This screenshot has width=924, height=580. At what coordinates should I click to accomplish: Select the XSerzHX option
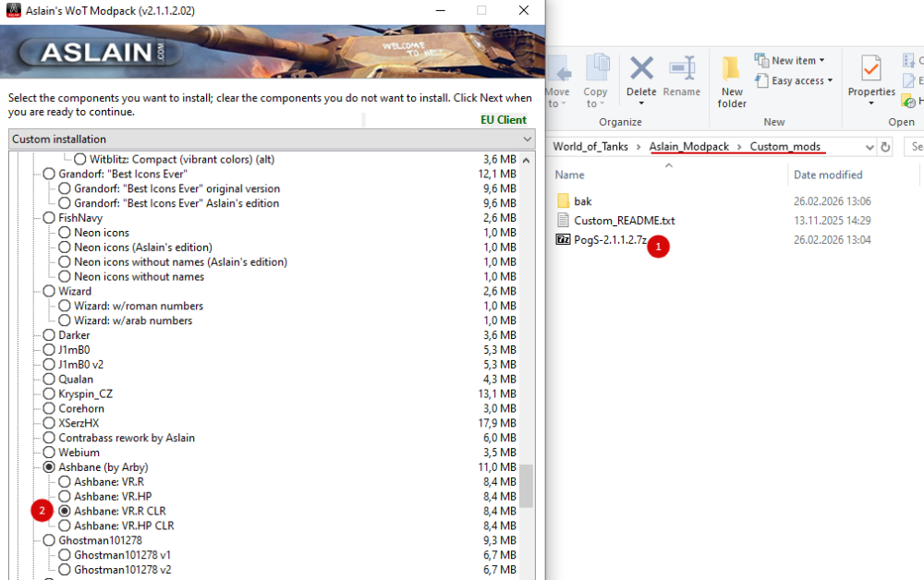click(x=49, y=423)
